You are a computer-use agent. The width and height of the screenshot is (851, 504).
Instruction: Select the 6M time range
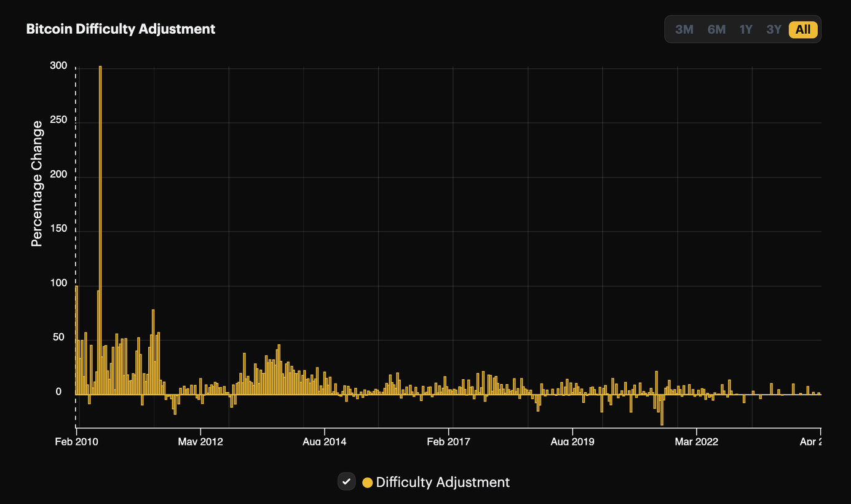coord(716,29)
